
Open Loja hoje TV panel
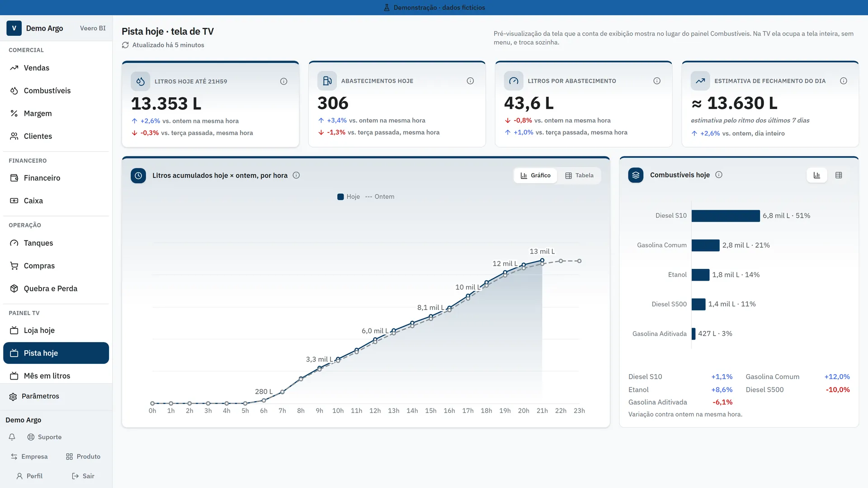coord(56,330)
